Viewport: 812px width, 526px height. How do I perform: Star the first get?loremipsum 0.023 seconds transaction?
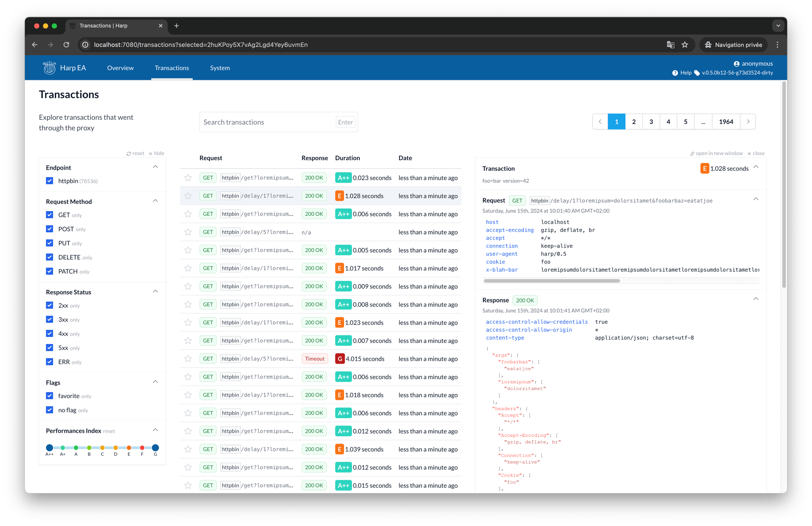[x=188, y=178]
